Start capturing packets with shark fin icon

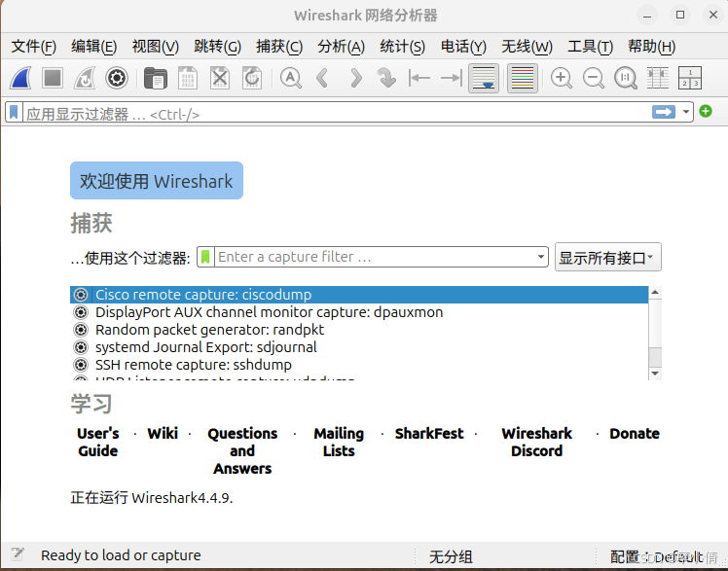[x=20, y=78]
